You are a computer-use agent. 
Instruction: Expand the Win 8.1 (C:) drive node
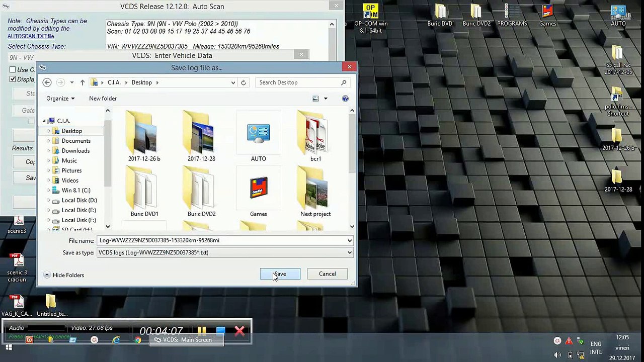tap(49, 191)
